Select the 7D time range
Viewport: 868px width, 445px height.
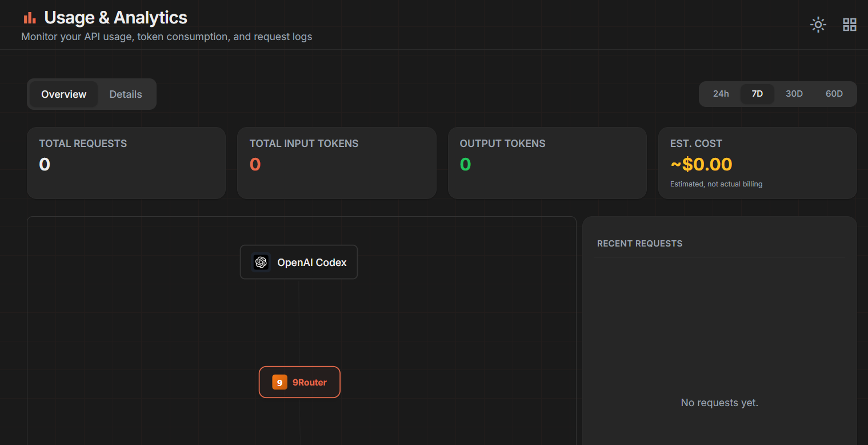pos(757,94)
